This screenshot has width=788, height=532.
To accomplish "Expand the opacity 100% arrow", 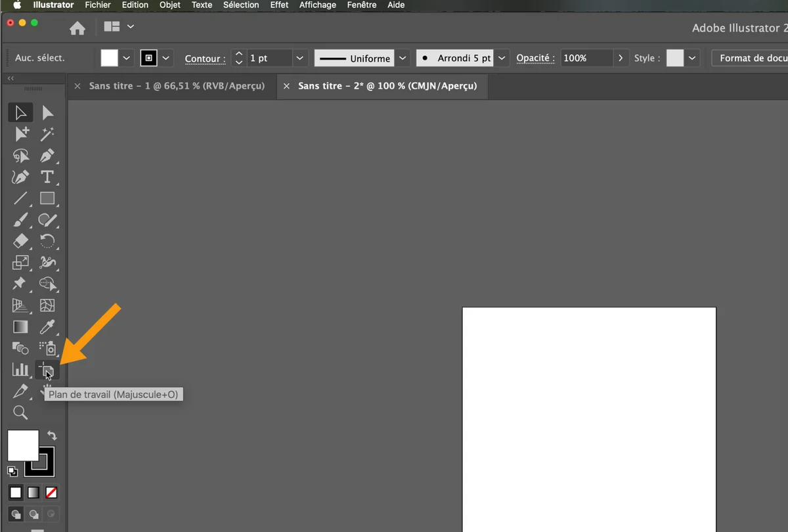I will point(621,58).
